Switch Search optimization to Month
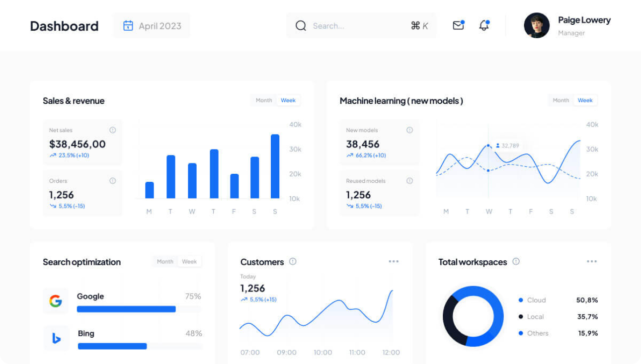The image size is (641, 364). pyautogui.click(x=165, y=262)
